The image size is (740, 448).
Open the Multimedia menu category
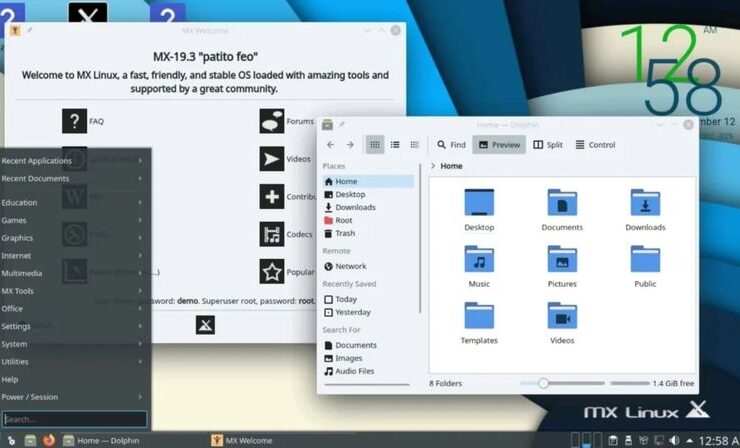pos(75,273)
